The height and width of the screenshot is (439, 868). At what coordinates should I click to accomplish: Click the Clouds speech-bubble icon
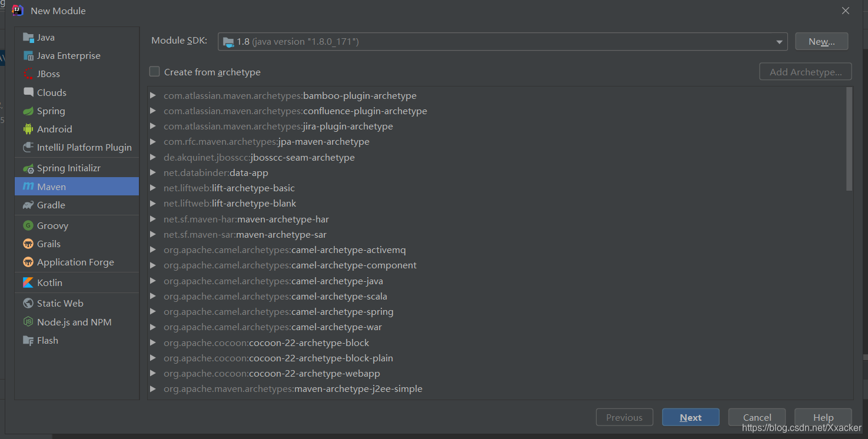(28, 92)
